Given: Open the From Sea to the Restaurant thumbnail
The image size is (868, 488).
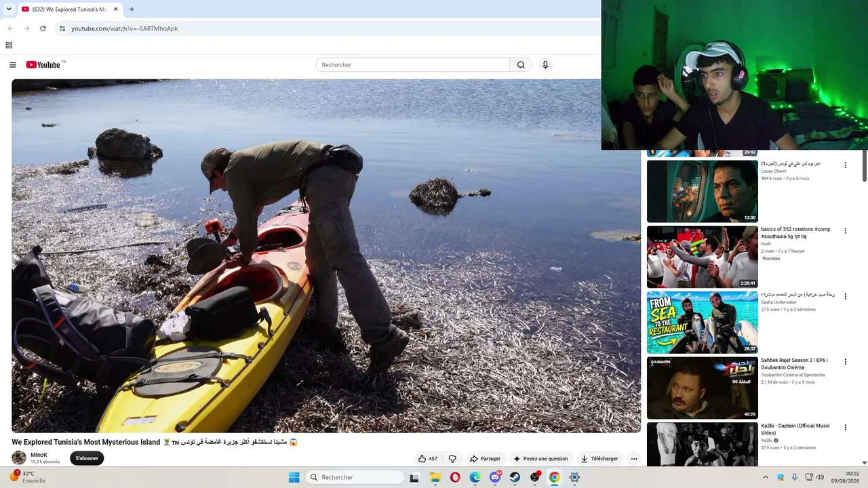Looking at the screenshot, I should (703, 323).
